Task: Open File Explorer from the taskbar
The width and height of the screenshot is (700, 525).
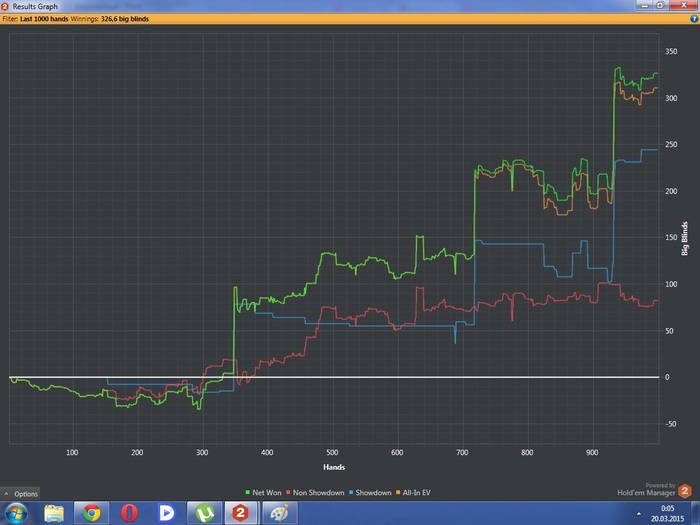Action: point(54,513)
